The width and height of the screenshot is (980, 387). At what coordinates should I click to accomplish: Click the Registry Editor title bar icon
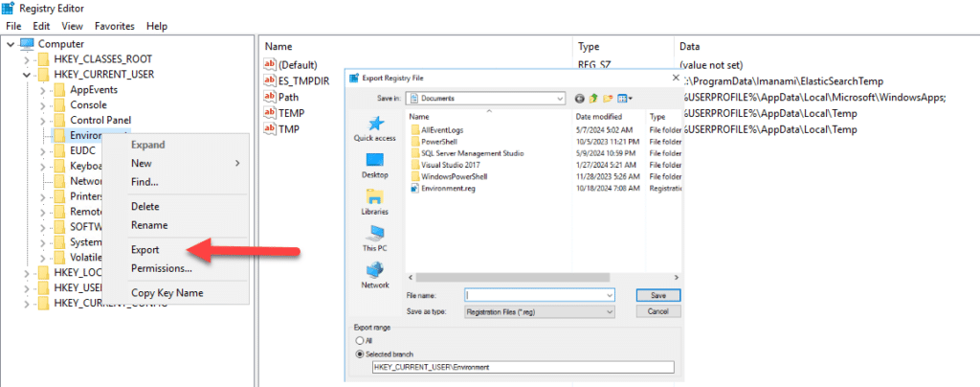click(8, 8)
